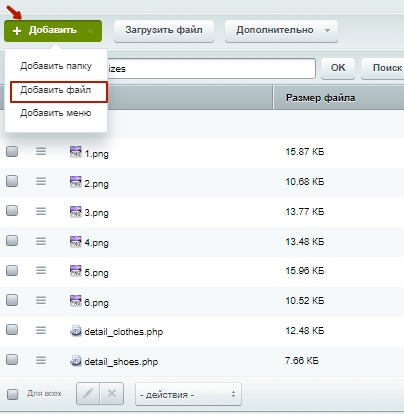Viewport: 404px width, 414px height.
Task: Open the '- действия -' select box
Action: click(188, 394)
